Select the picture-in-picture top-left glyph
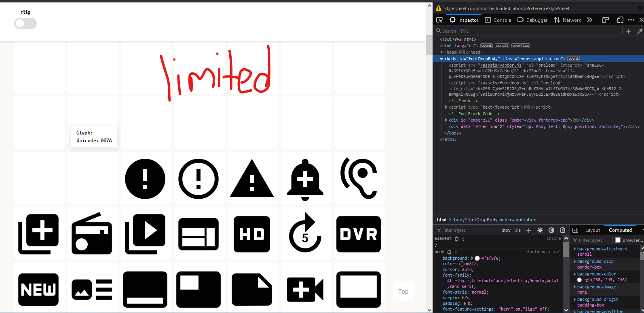644x313 pixels. coord(198,290)
